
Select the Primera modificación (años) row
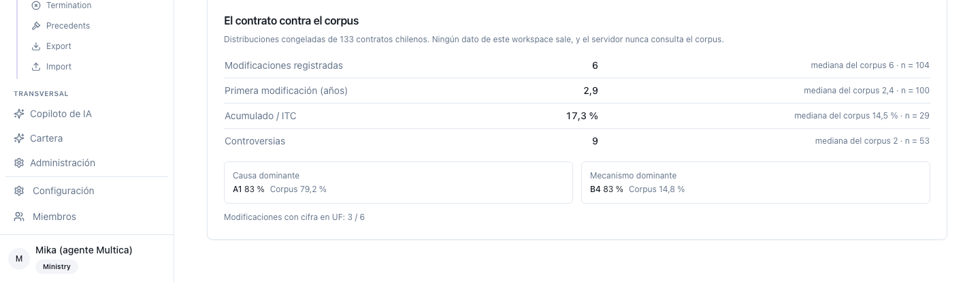click(577, 91)
